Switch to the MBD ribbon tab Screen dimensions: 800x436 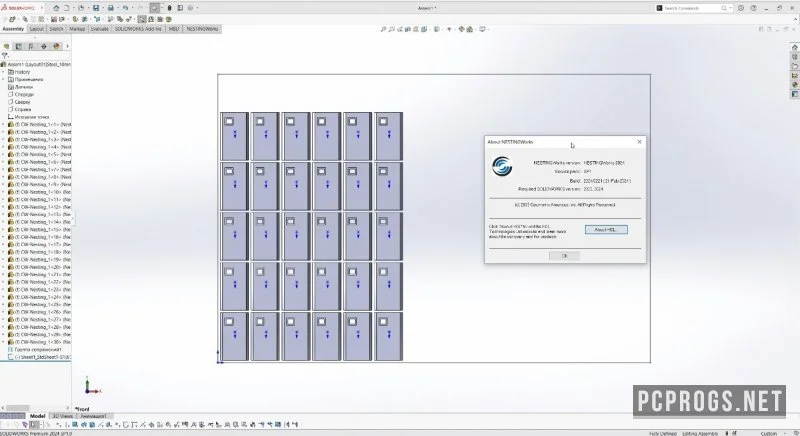coord(174,29)
